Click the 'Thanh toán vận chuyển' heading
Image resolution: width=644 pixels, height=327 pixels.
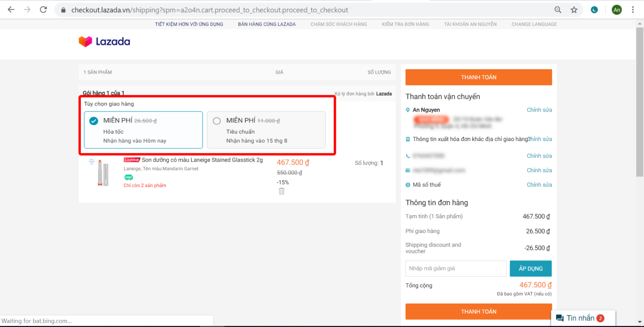(x=443, y=97)
